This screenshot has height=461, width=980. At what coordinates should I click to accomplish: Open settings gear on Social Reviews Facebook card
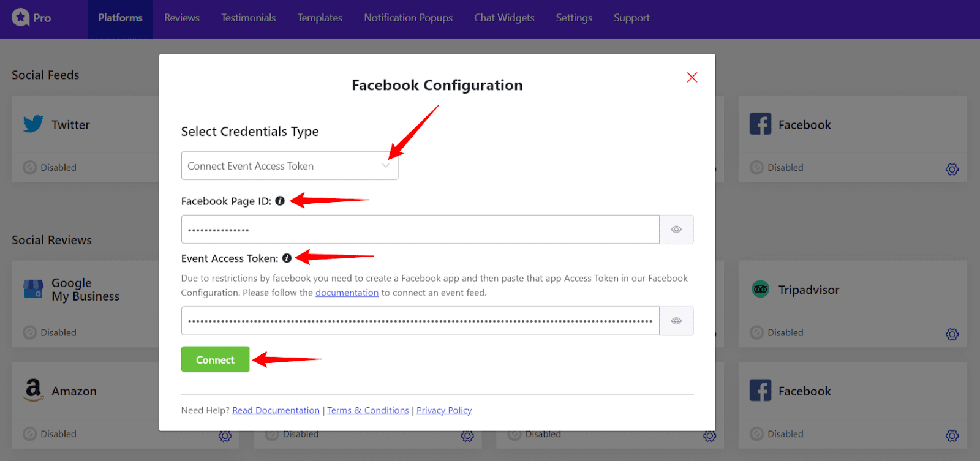[x=952, y=435]
